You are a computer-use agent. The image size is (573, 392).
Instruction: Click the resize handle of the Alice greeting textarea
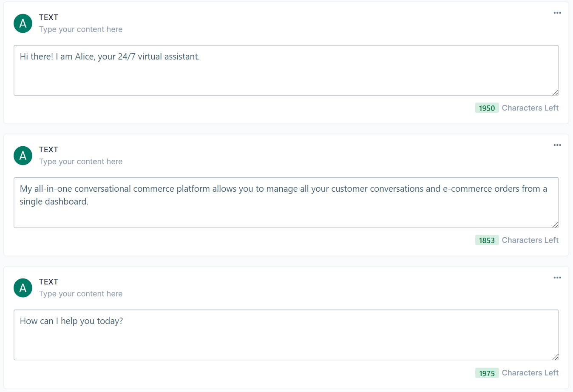[x=555, y=92]
